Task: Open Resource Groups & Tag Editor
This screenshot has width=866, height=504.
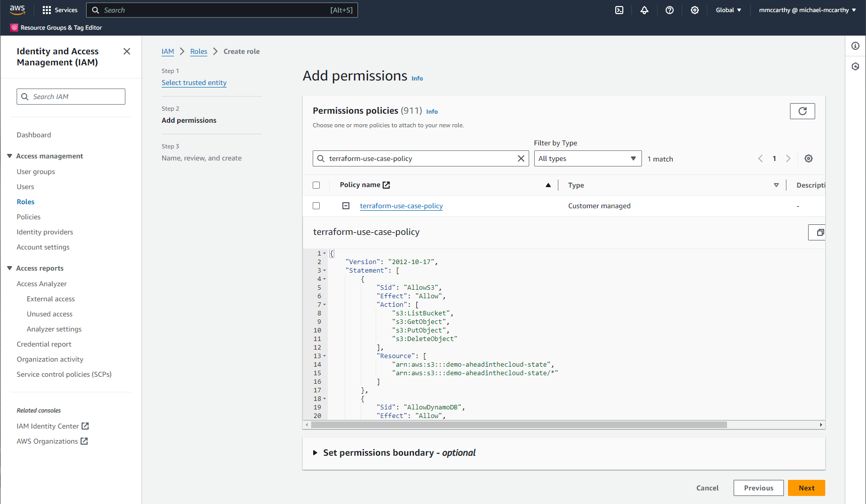Action: 56,28
